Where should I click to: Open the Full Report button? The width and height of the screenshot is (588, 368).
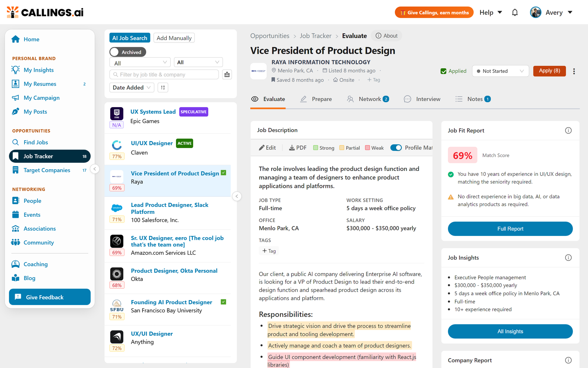click(510, 229)
